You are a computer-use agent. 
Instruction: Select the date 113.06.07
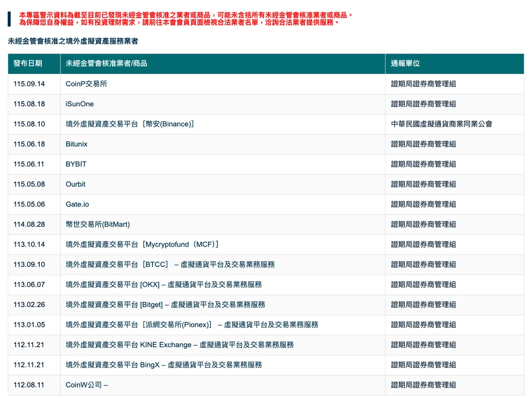(x=29, y=284)
